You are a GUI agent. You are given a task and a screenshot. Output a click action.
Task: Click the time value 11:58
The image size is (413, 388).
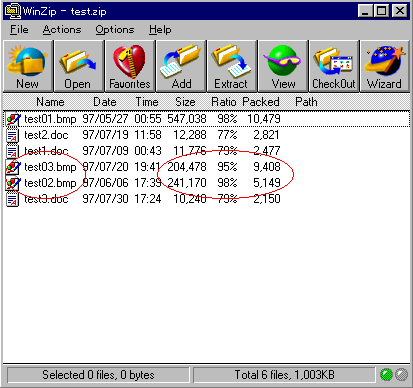tap(148, 135)
